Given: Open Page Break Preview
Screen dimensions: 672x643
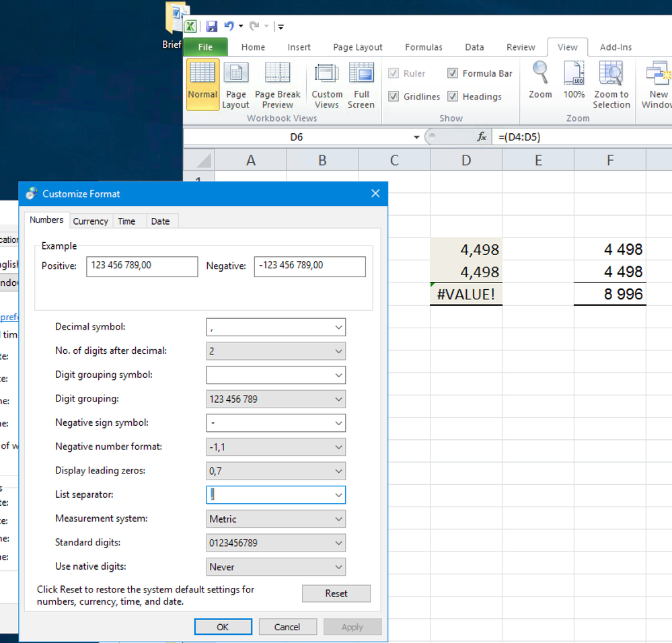Looking at the screenshot, I should coord(277,85).
